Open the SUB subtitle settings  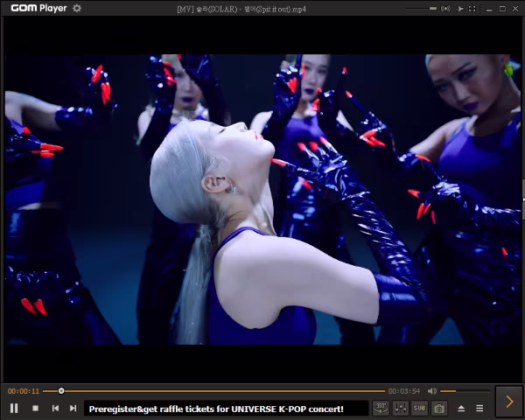419,408
